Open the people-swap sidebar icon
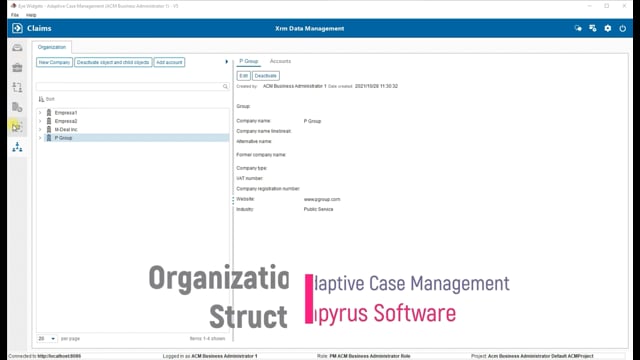Screen dimensions: 640x360 coord(17,87)
